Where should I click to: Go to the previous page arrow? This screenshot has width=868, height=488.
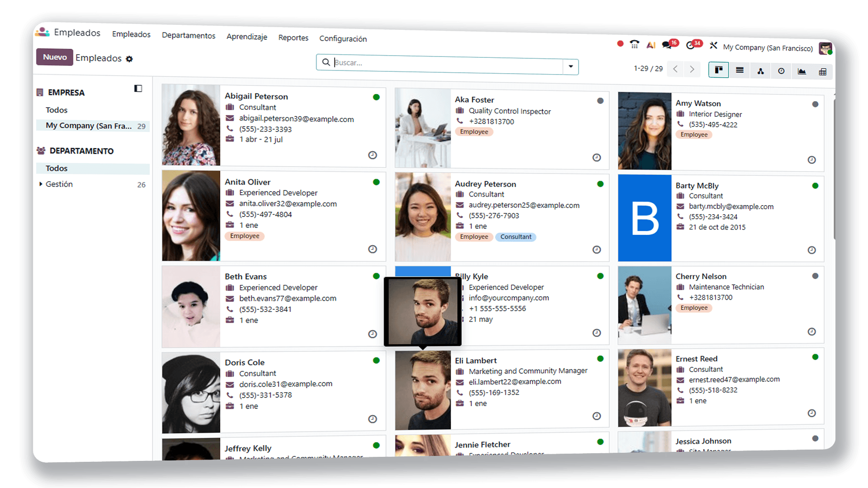(x=675, y=69)
